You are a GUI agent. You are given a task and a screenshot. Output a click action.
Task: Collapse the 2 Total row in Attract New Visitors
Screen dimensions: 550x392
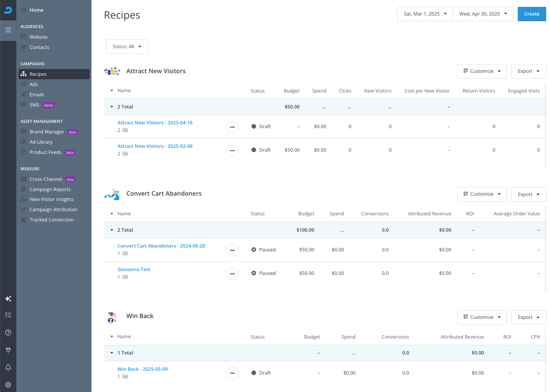[112, 107]
